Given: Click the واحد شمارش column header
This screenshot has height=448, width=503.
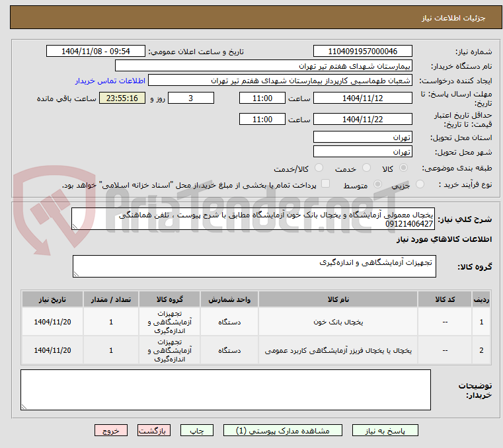Looking at the screenshot, I should click(x=229, y=299).
